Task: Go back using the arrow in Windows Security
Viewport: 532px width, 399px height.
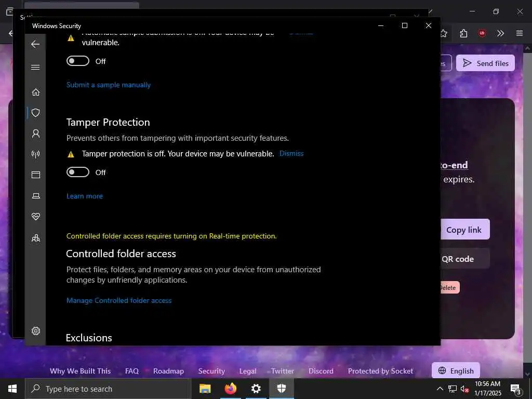Action: coord(35,44)
